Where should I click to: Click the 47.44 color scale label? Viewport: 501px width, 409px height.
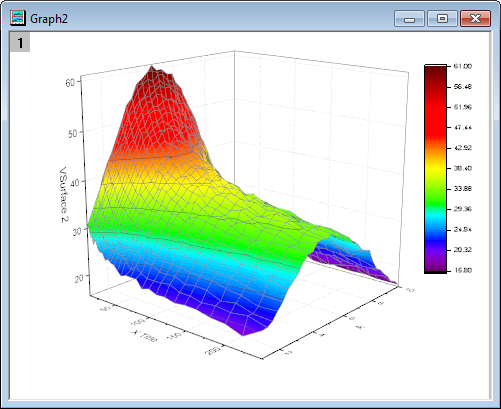click(463, 128)
